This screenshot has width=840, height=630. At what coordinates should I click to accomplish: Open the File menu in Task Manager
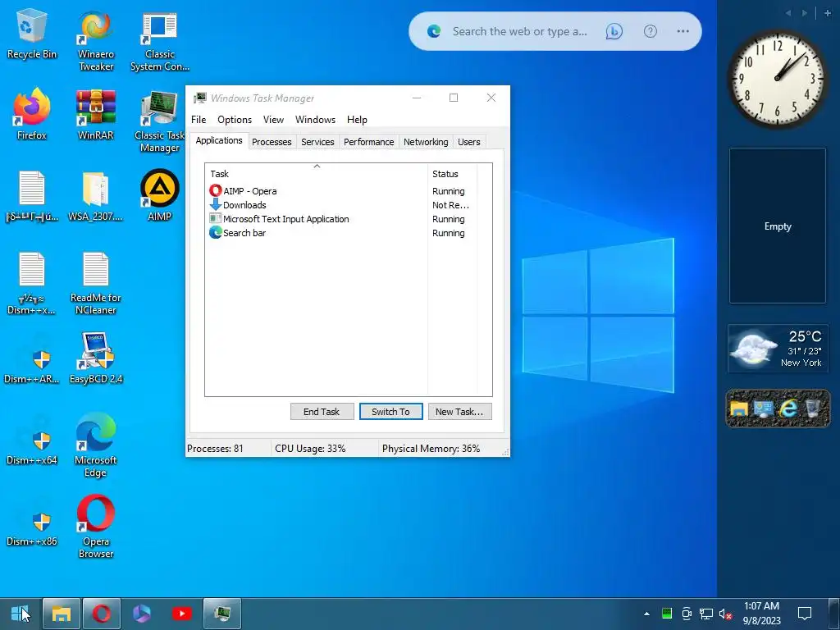coord(199,120)
